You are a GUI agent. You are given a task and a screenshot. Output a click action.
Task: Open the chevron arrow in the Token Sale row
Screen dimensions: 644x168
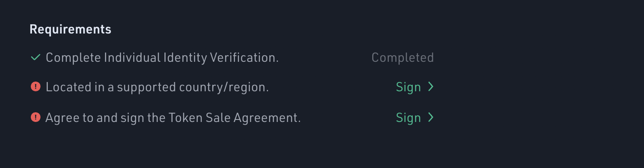(x=431, y=117)
